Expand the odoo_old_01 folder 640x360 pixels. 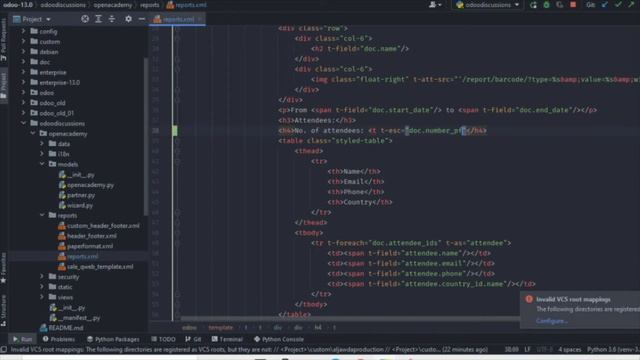tap(23, 113)
